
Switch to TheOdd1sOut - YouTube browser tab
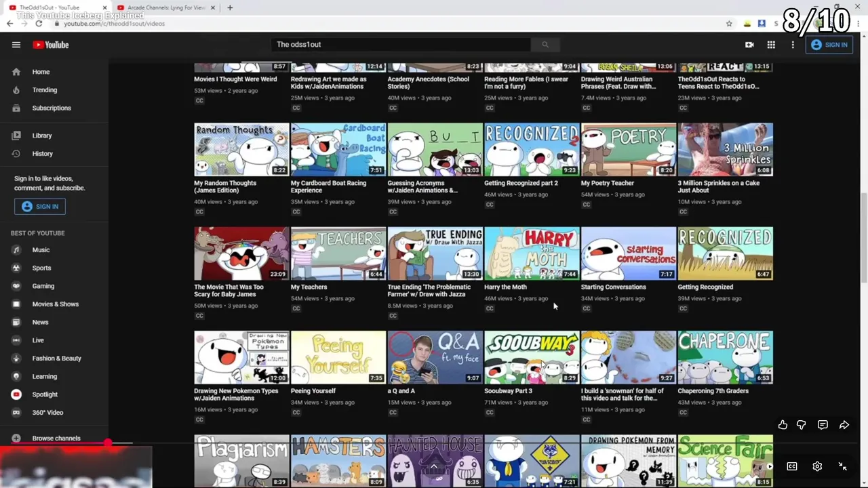(x=58, y=7)
